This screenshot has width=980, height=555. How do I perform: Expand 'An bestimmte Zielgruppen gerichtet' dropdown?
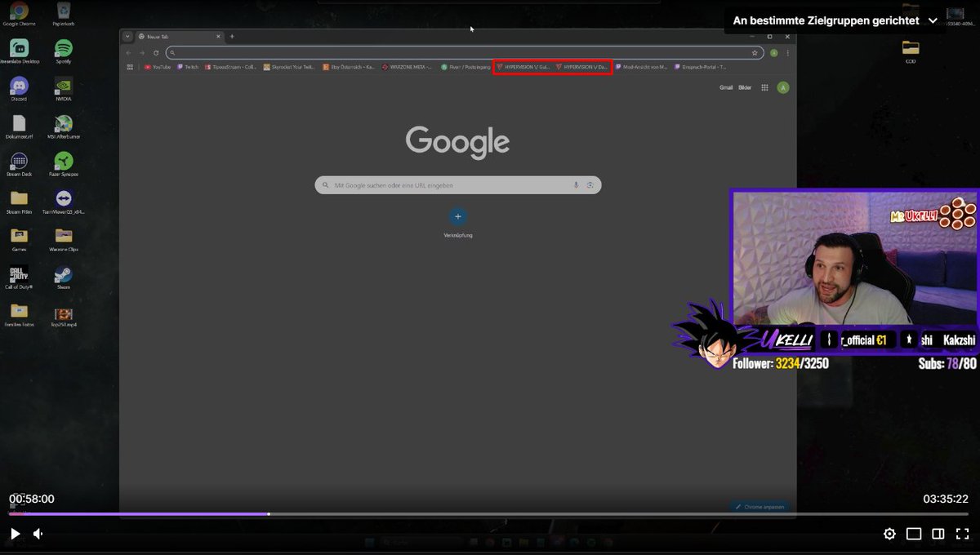click(x=835, y=21)
